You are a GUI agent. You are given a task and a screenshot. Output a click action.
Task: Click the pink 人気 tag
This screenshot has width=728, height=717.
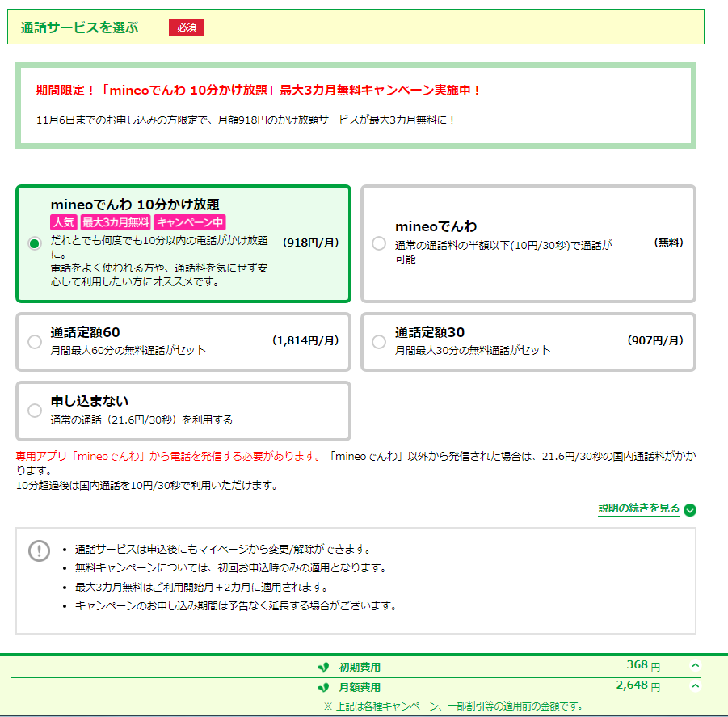(64, 222)
